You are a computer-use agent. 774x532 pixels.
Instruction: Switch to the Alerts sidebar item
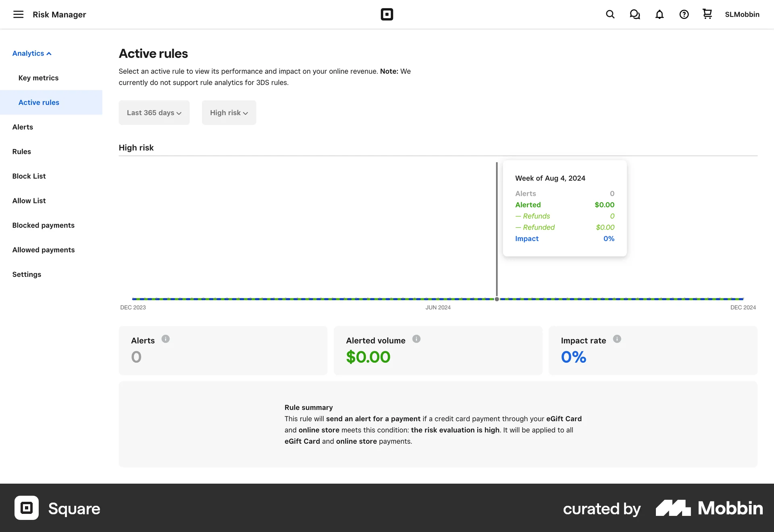[23, 127]
